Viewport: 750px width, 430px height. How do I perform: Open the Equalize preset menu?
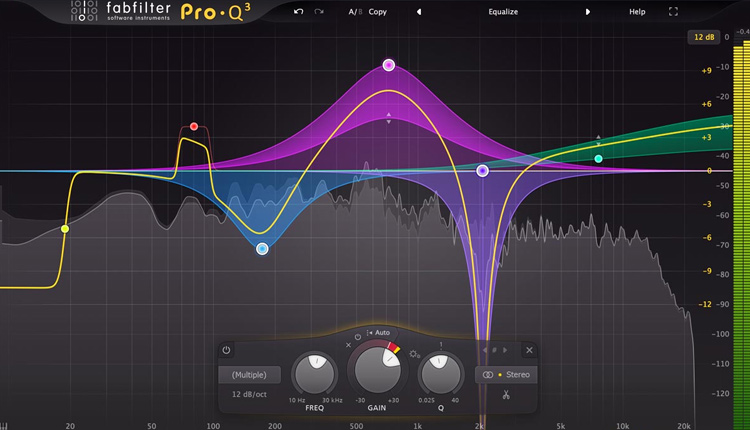503,12
